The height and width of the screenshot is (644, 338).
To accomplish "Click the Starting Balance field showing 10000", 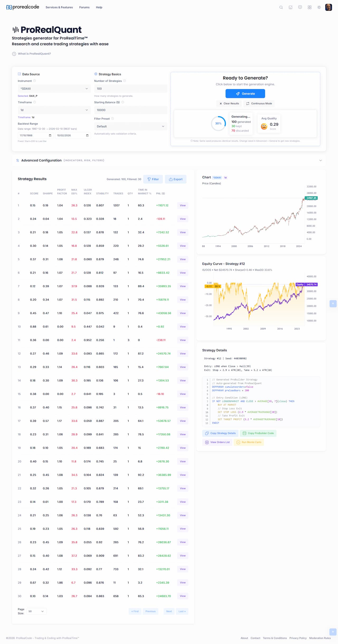I will [131, 110].
